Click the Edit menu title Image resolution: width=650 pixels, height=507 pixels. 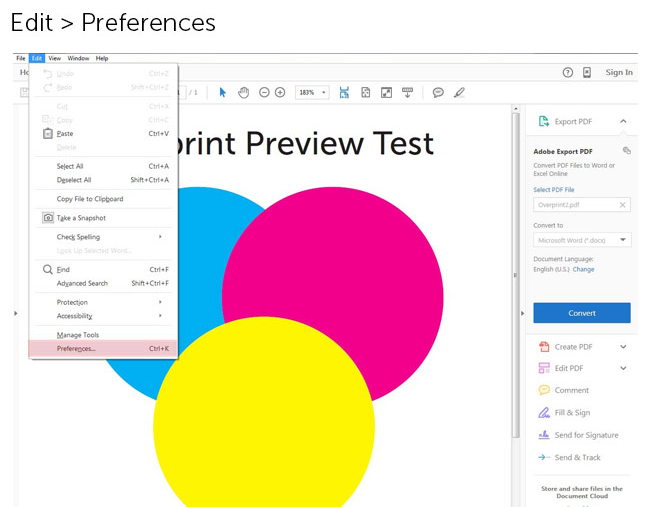(37, 58)
